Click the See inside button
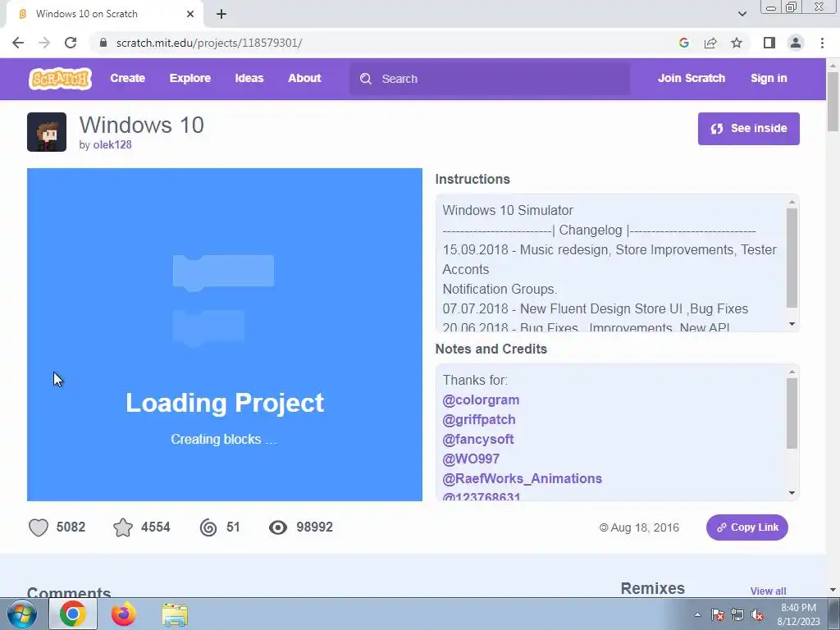This screenshot has height=630, width=840. click(748, 129)
